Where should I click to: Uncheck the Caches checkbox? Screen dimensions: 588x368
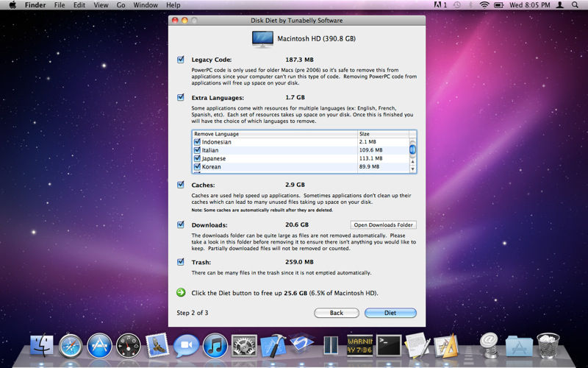click(181, 185)
